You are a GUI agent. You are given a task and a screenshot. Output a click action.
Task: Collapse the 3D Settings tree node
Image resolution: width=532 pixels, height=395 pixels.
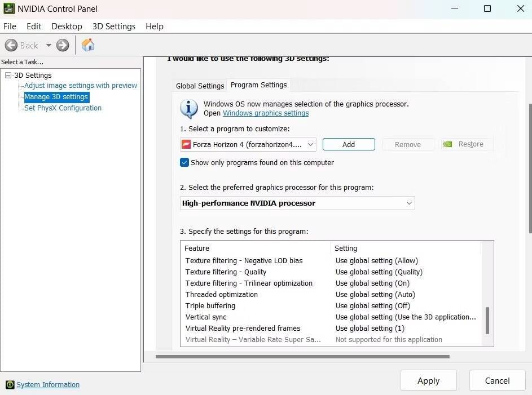pyautogui.click(x=8, y=76)
